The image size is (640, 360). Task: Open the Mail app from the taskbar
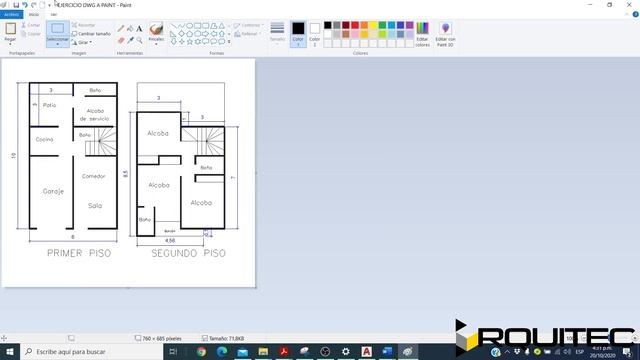pyautogui.click(x=242, y=351)
